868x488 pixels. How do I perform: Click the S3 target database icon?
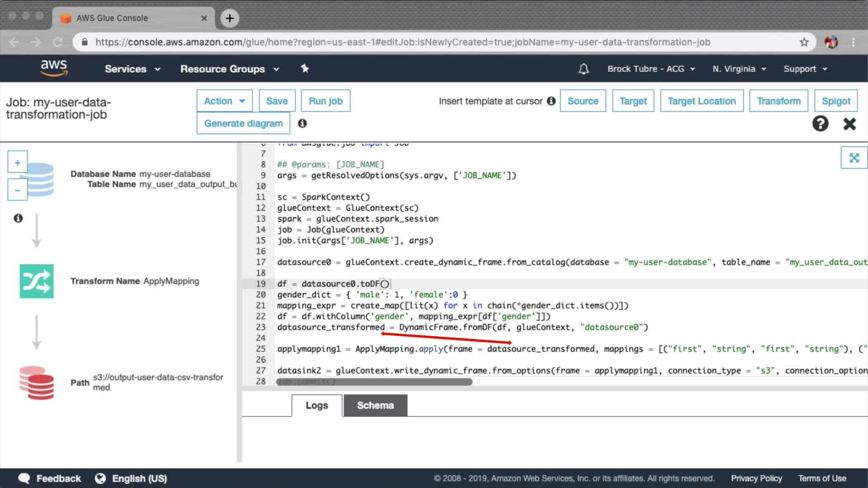click(37, 383)
